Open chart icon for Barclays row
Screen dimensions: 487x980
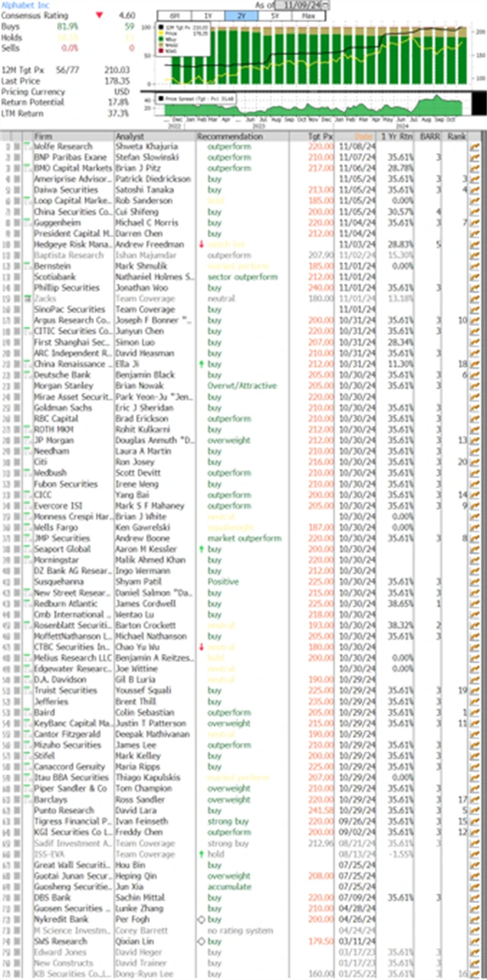(x=475, y=800)
